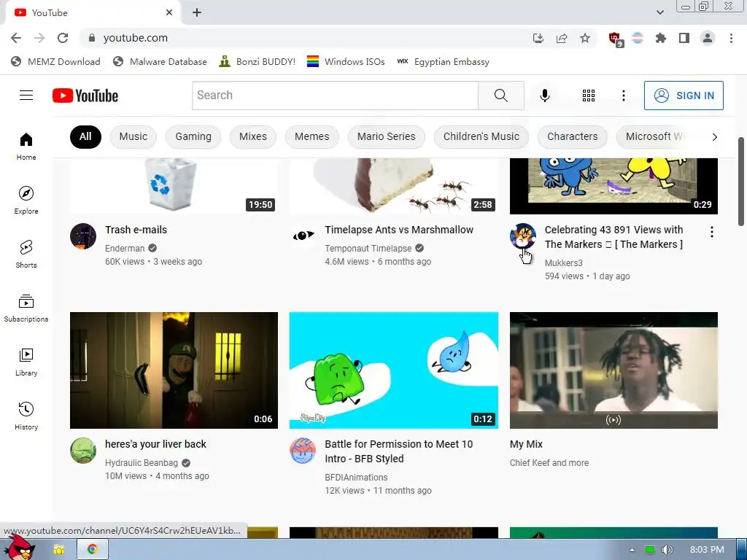The height and width of the screenshot is (560, 747).
Task: Open the volume speaker tray icon
Action: (667, 550)
